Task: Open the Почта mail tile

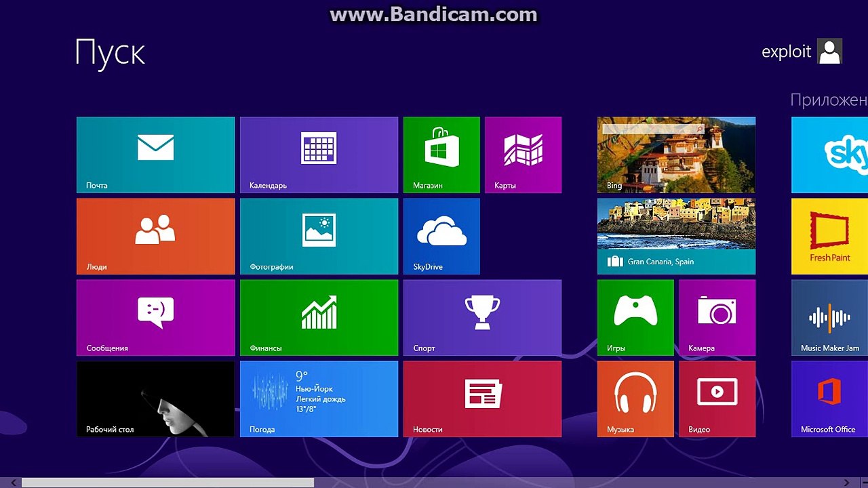Action: [x=155, y=155]
